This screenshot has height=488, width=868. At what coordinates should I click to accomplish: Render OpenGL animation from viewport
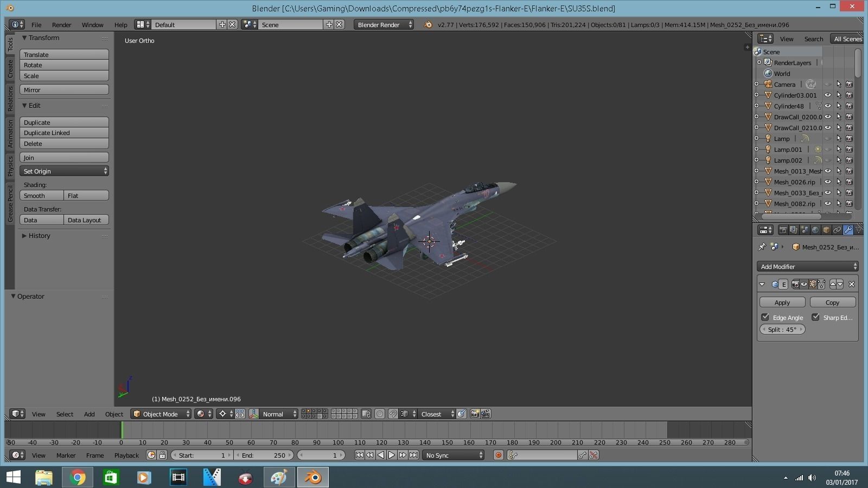tap(486, 414)
